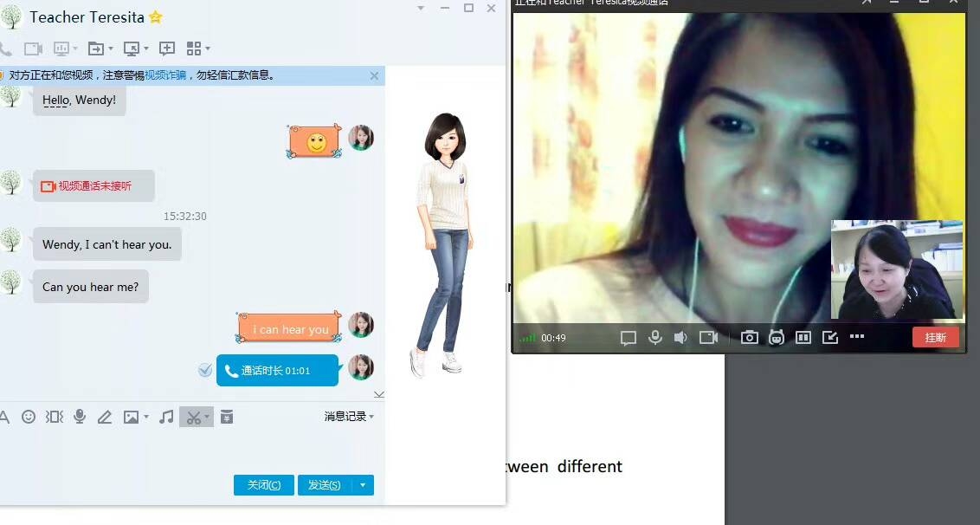
Task: Start a voice call from the toolbar
Action: pos(7,49)
